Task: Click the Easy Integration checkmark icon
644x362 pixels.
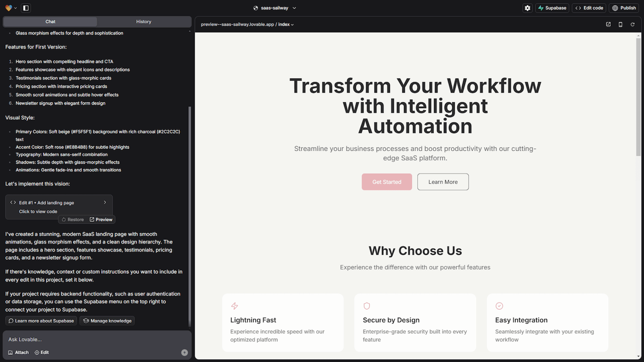Action: (499, 306)
